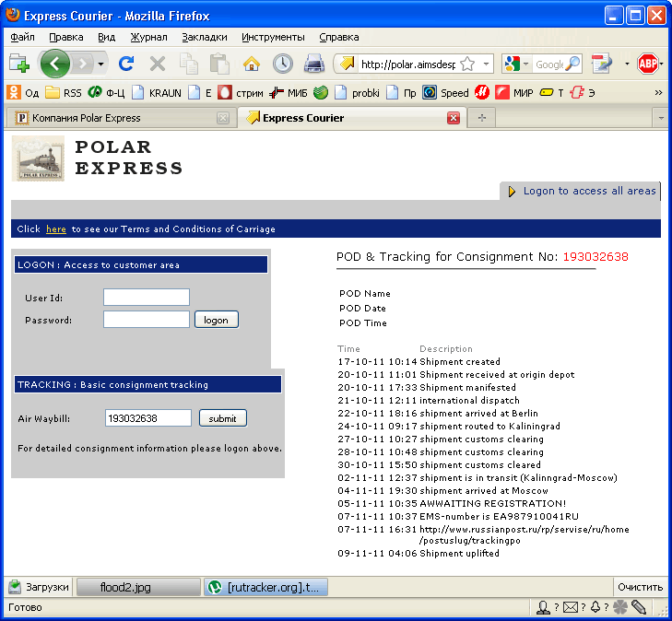Click the user status bar icon
This screenshot has width=672, height=621.
(x=544, y=607)
